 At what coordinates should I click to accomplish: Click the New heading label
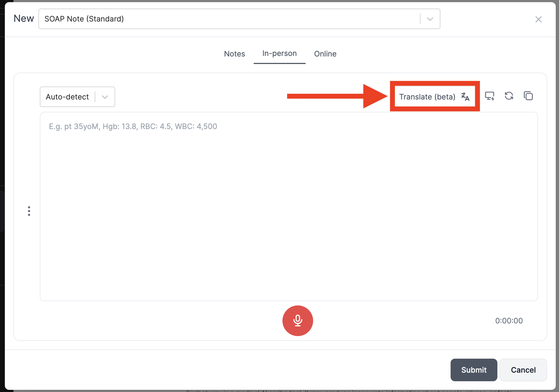click(x=24, y=19)
